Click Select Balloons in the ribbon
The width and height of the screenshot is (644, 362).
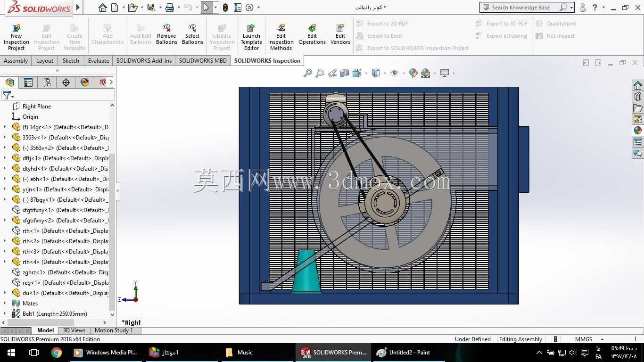[x=192, y=35]
